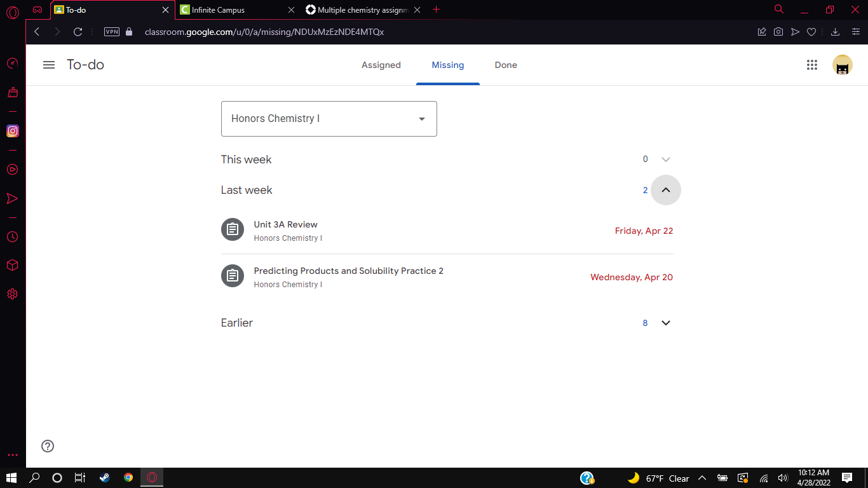This screenshot has width=868, height=488.
Task: Switch to the Done tab
Action: (506, 65)
